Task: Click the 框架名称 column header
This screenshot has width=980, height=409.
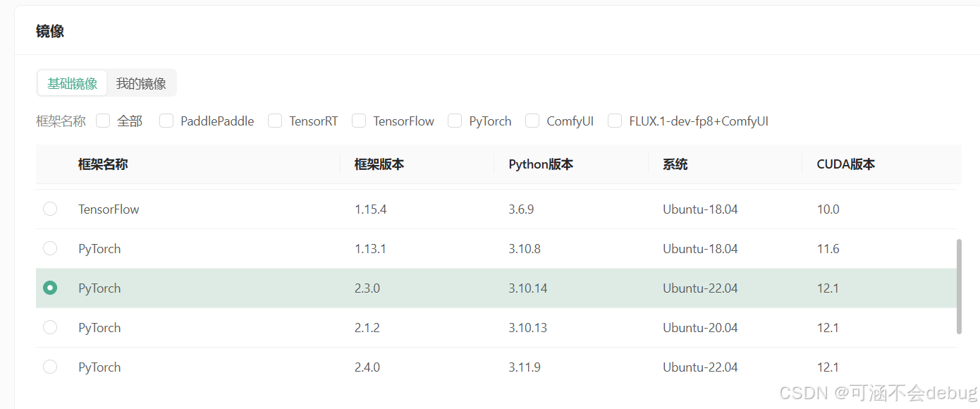Action: coord(103,164)
